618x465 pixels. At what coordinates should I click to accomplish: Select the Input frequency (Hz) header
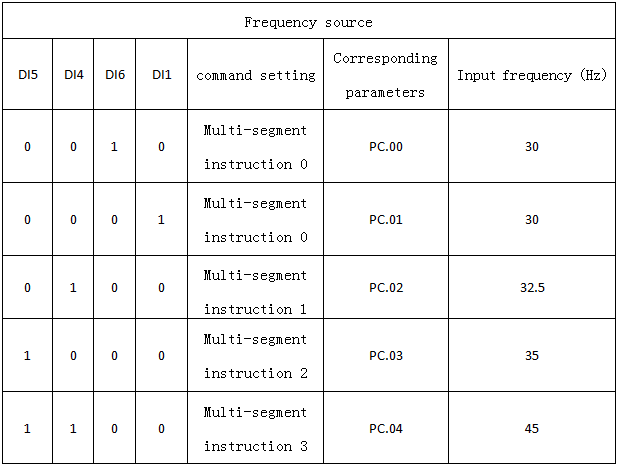click(x=531, y=75)
